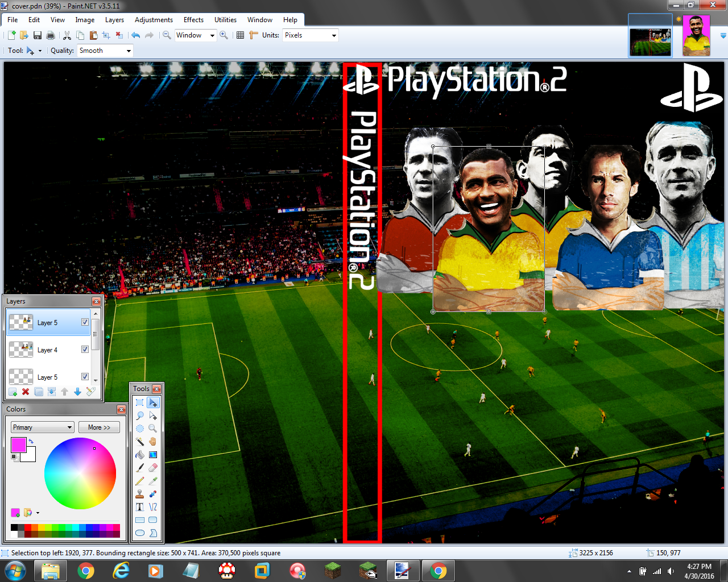Toggle visibility checkbox of topmost Layer 5
Screen dimensions: 728x582
[84, 322]
